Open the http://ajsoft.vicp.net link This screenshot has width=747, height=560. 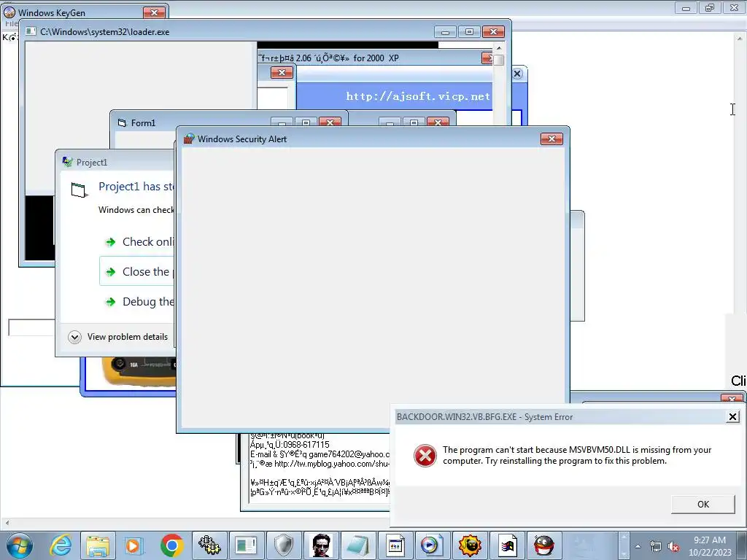(418, 96)
